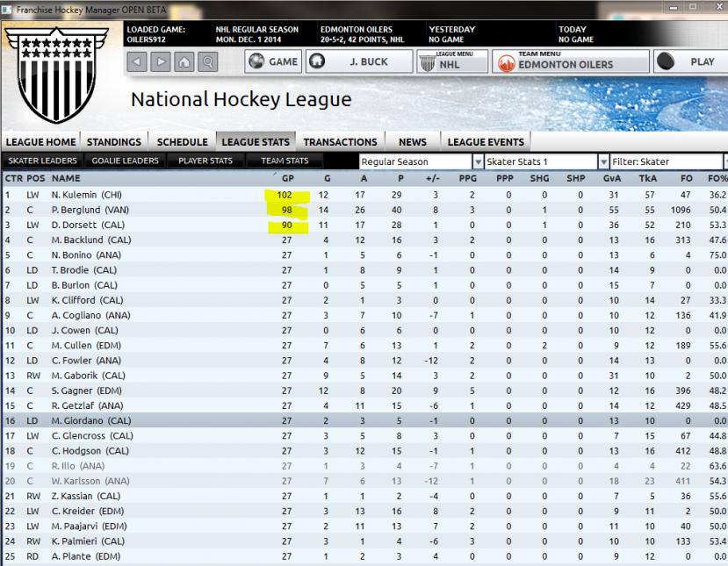Click the league shield logo
Image resolution: width=728 pixels, height=566 pixels.
(x=54, y=75)
